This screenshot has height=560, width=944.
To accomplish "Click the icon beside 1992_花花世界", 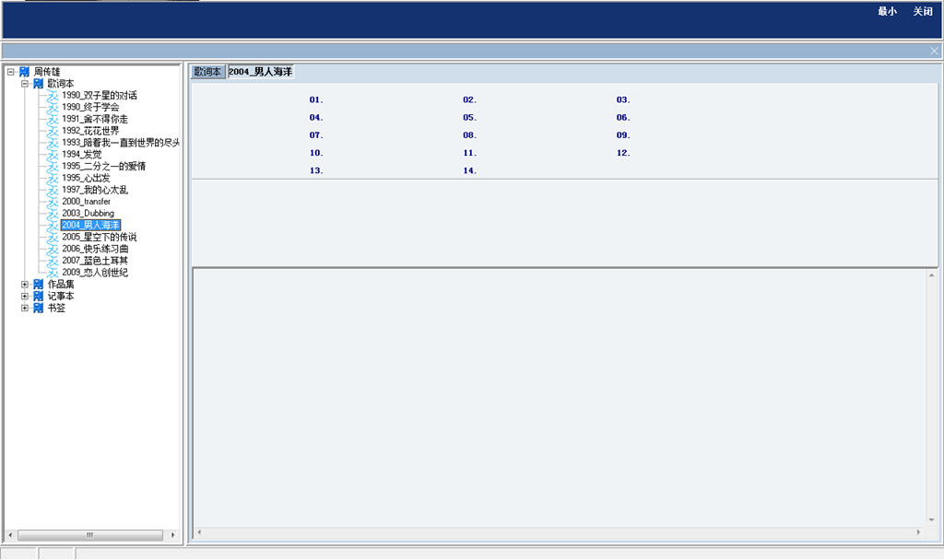I will pyautogui.click(x=53, y=131).
